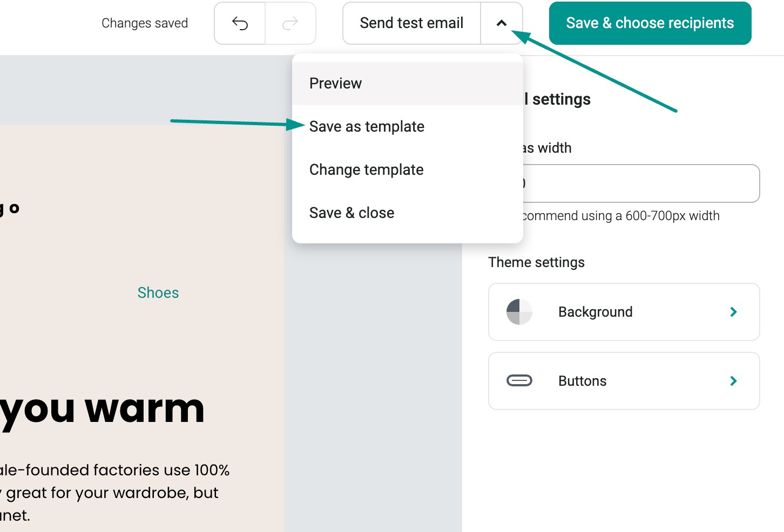
Task: Expand the Buttons theme settings
Action: tap(624, 381)
